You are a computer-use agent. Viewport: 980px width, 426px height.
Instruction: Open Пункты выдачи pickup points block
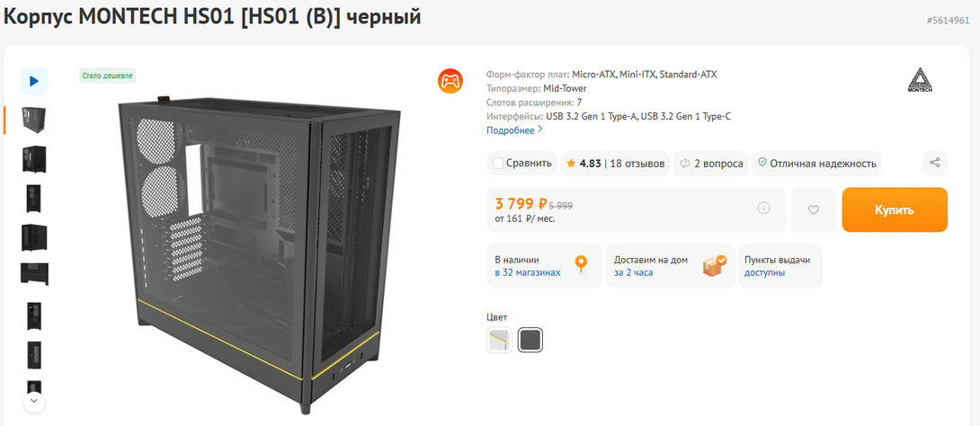coord(779,265)
